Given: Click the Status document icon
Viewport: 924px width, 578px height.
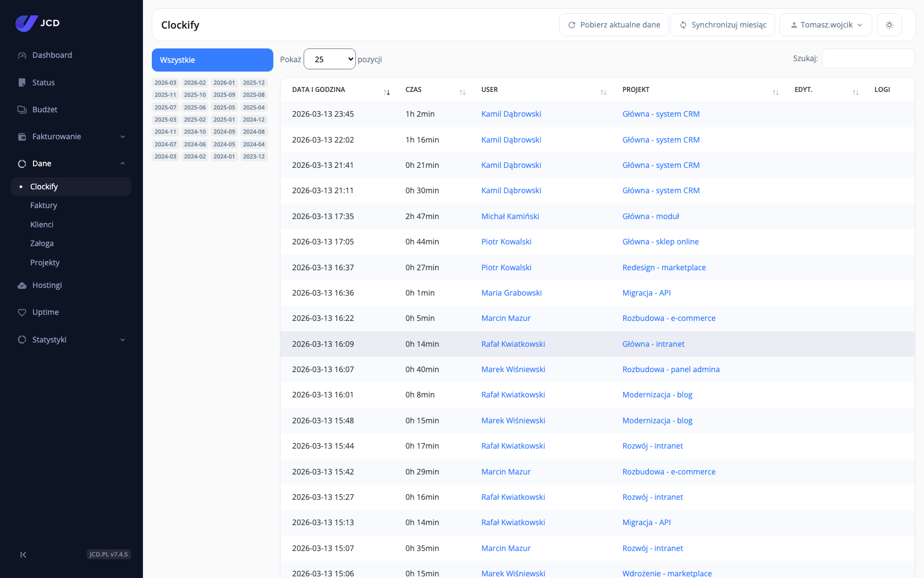Looking at the screenshot, I should [x=22, y=83].
